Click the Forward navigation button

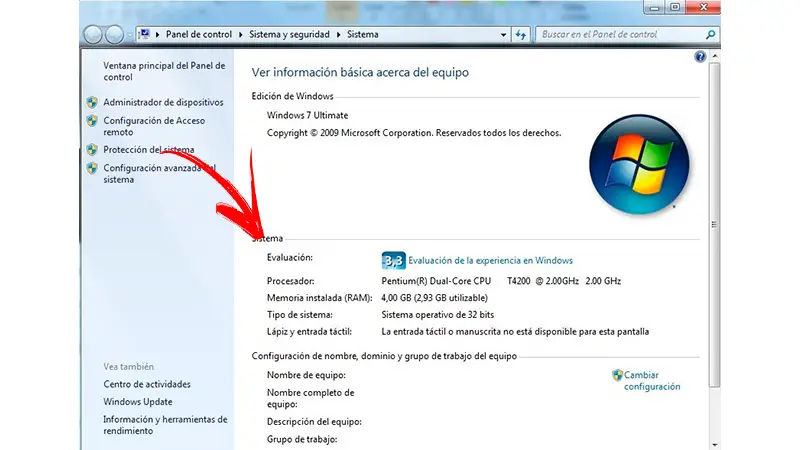114,35
